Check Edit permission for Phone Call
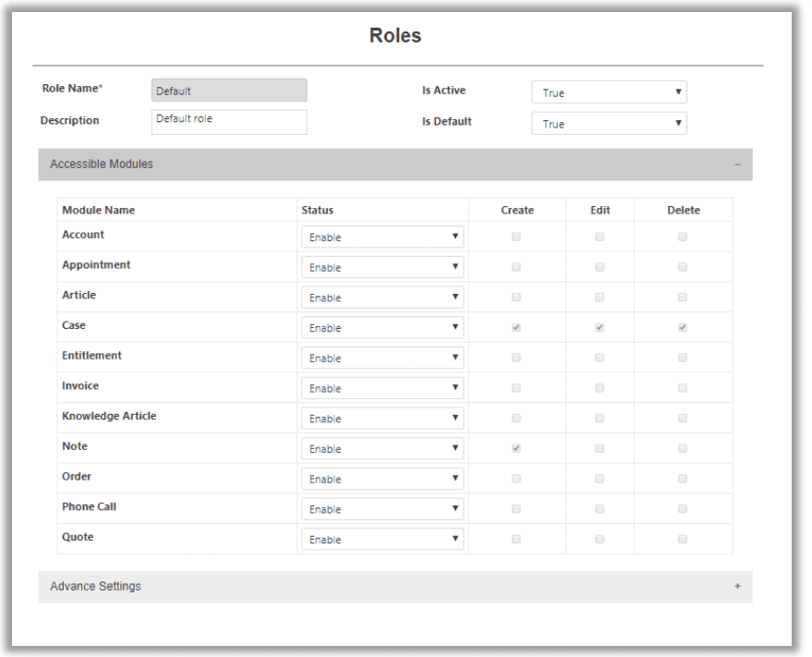Screen dimensions: 812x657 pyautogui.click(x=600, y=509)
